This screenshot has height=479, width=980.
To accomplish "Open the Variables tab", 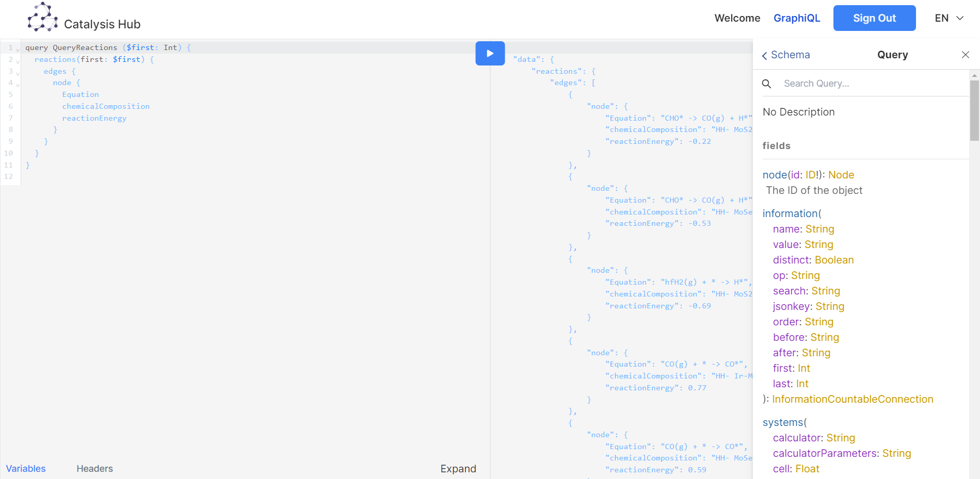I will coord(26,468).
